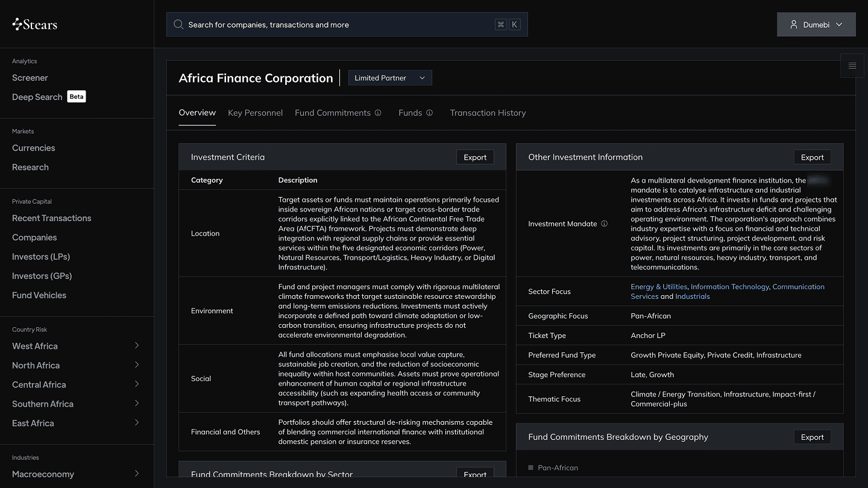The height and width of the screenshot is (488, 868).
Task: Click the Pan-African legend square
Action: (x=530, y=468)
